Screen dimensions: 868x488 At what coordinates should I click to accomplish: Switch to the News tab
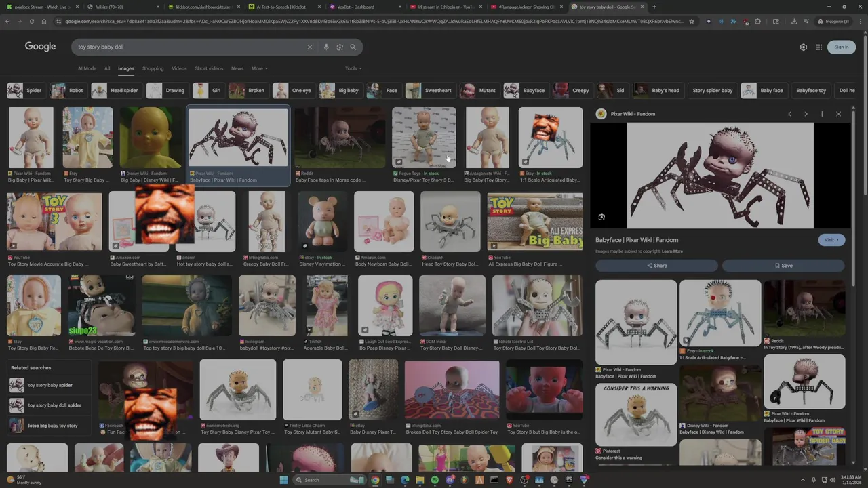(x=237, y=68)
